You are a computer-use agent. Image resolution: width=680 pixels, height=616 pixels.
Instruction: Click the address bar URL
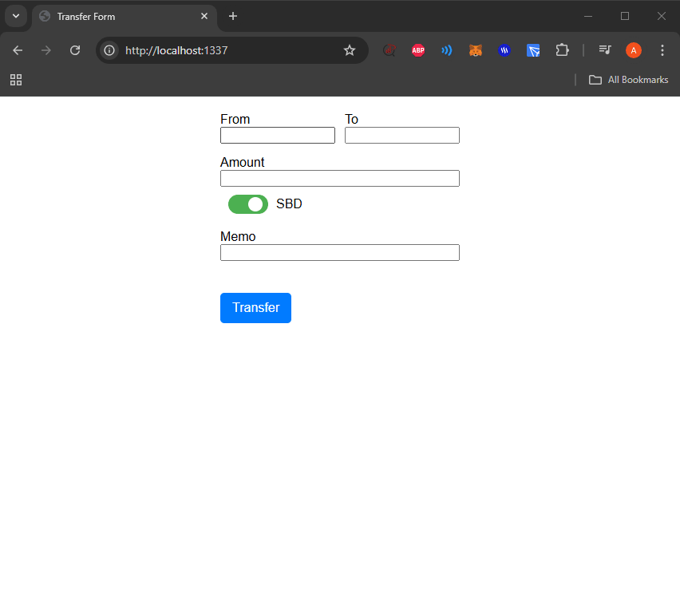(x=176, y=50)
